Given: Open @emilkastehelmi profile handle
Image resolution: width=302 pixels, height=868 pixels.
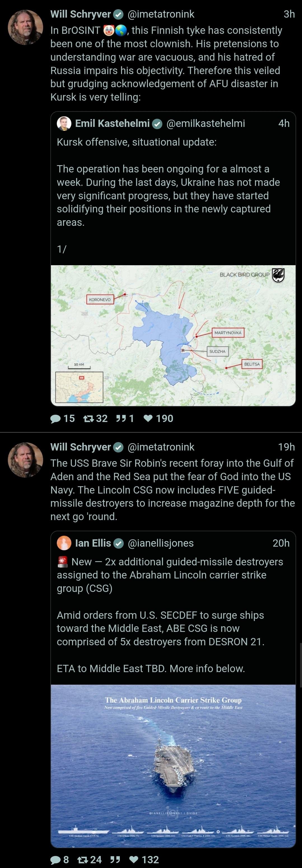Looking at the screenshot, I should point(206,123).
